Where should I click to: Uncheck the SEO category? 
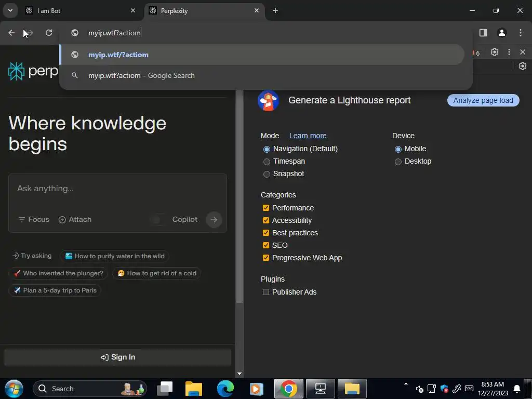pyautogui.click(x=265, y=245)
